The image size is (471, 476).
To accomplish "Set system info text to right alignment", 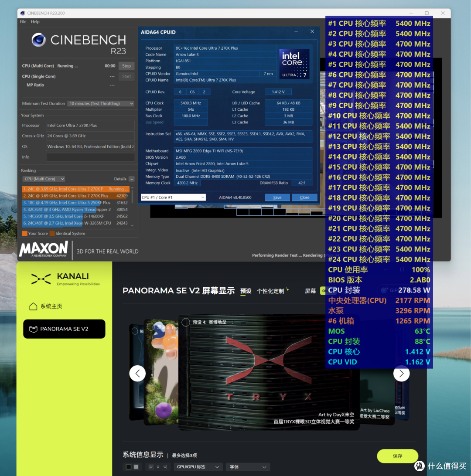I will coord(165,467).
